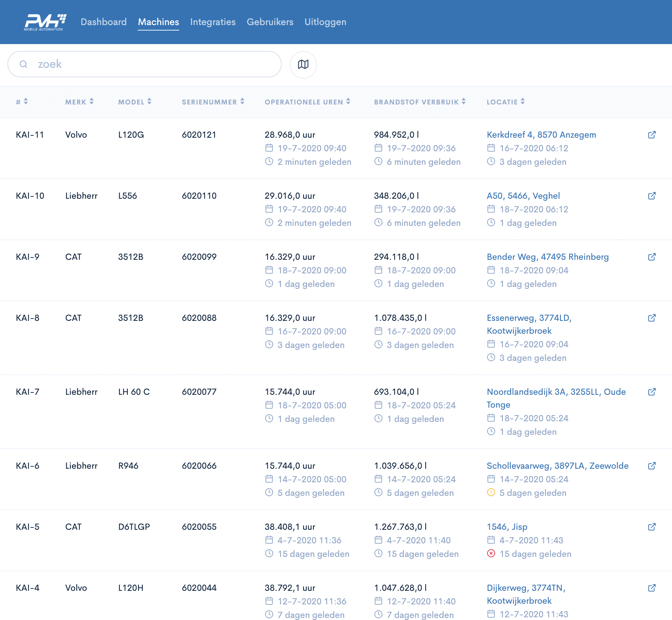Screen dimensions: 672x620
Task: Click calendar icon beside KAI-11 operational hours date
Action: point(269,148)
